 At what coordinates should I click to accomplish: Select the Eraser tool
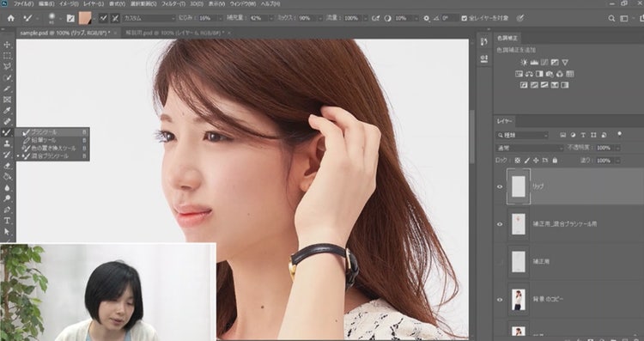click(7, 166)
